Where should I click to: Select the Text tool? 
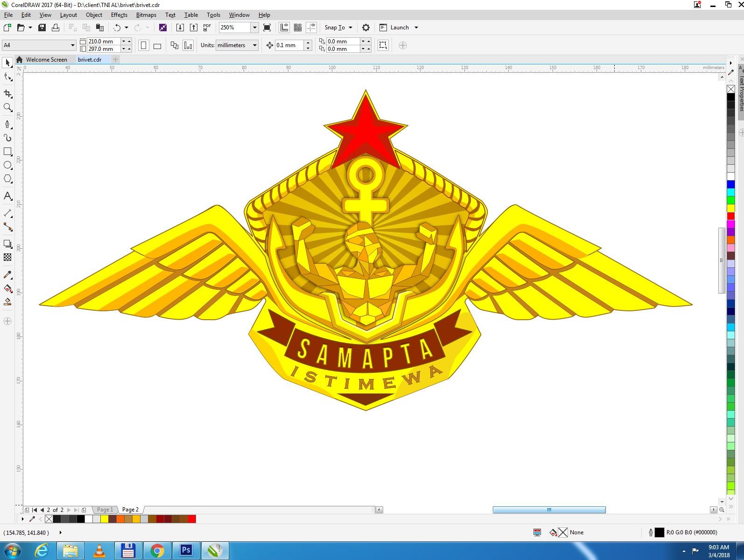pyautogui.click(x=7, y=196)
